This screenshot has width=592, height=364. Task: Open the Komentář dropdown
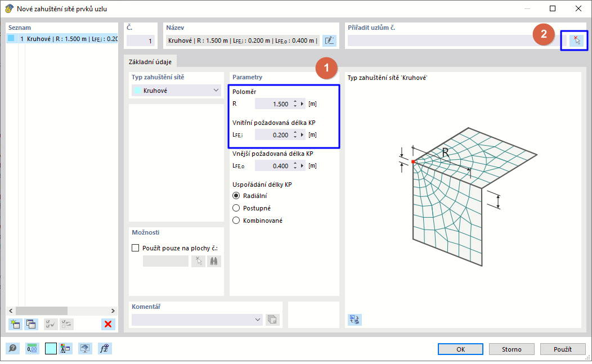click(x=197, y=320)
